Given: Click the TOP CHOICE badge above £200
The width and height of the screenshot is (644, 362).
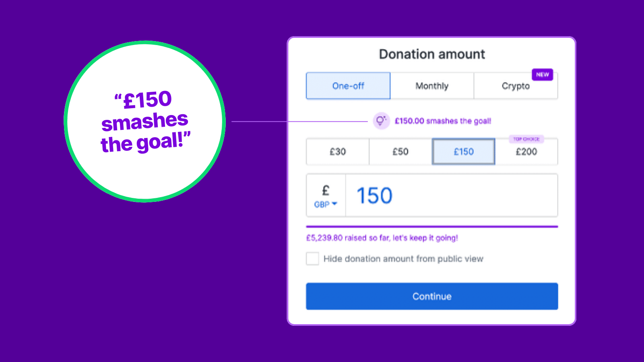Looking at the screenshot, I should [x=526, y=139].
